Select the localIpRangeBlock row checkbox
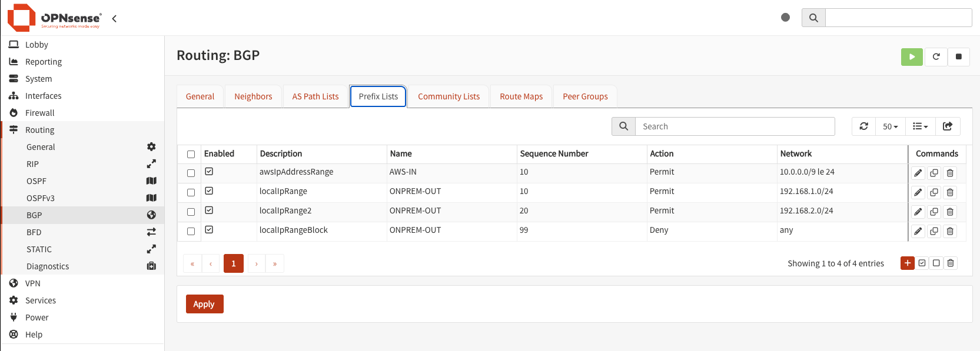This screenshot has height=351, width=980. pos(191,231)
